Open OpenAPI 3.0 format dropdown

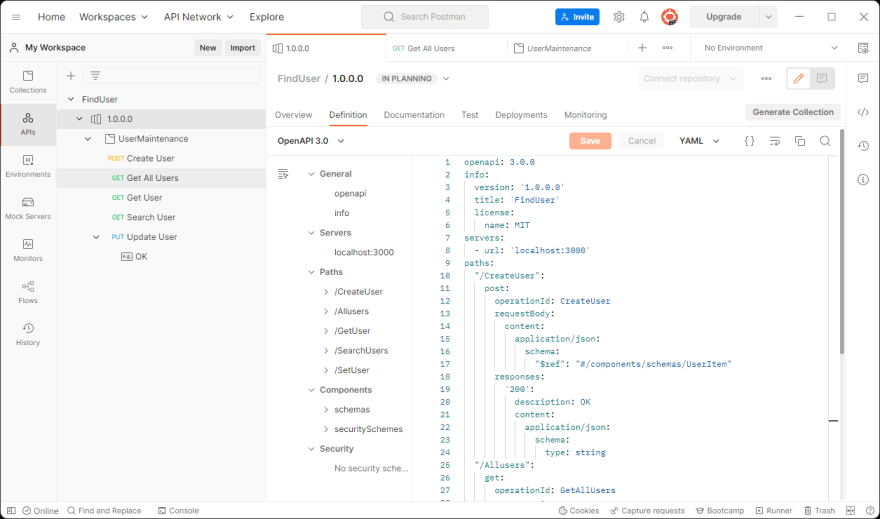pyautogui.click(x=311, y=141)
